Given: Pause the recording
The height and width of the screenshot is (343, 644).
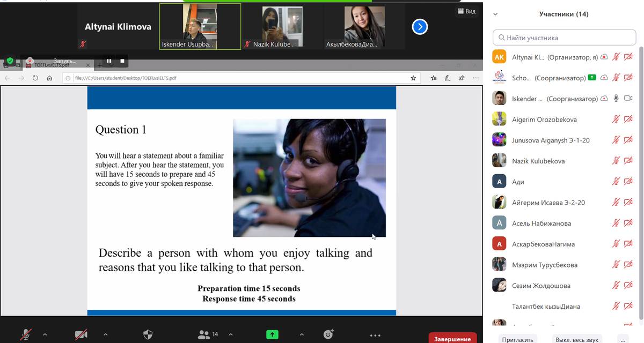Looking at the screenshot, I should [x=109, y=61].
